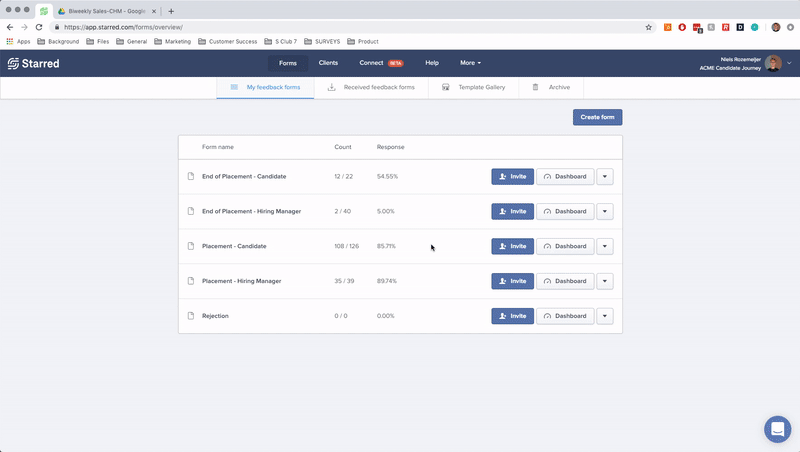Open form named End of Placement - Candidate

(244, 177)
